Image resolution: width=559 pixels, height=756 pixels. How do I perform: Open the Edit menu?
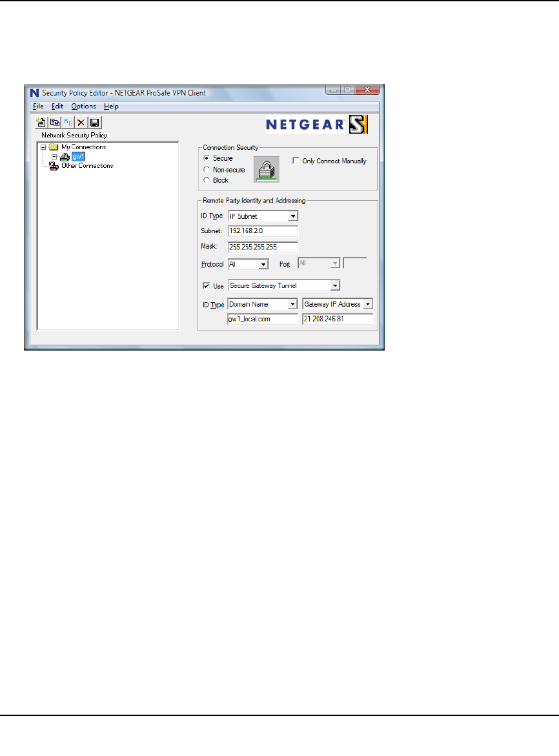pyautogui.click(x=57, y=107)
